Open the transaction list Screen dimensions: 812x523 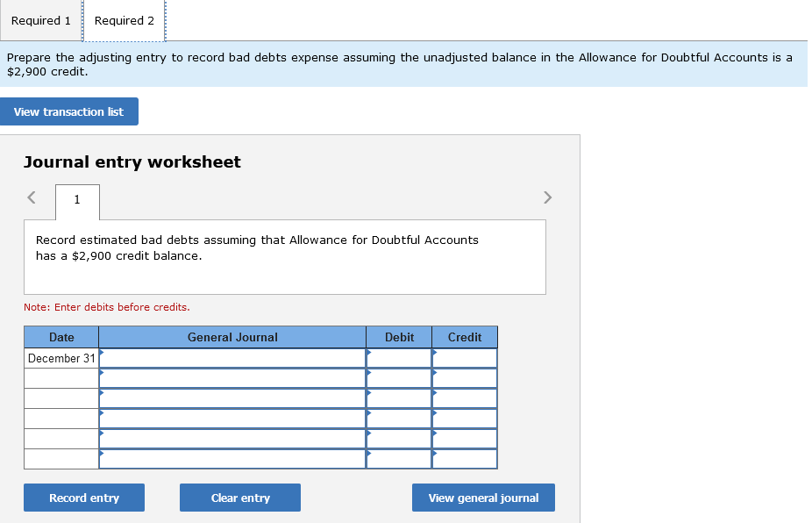point(69,111)
